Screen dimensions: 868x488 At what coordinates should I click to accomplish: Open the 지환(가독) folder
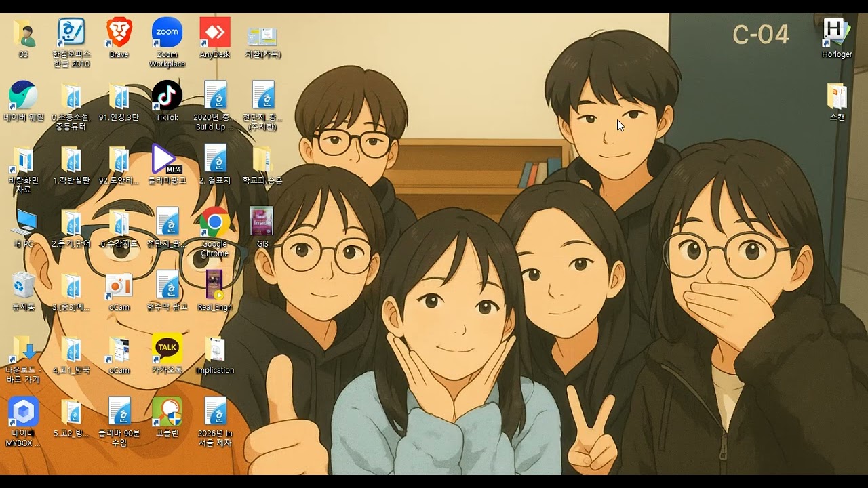pyautogui.click(x=262, y=42)
